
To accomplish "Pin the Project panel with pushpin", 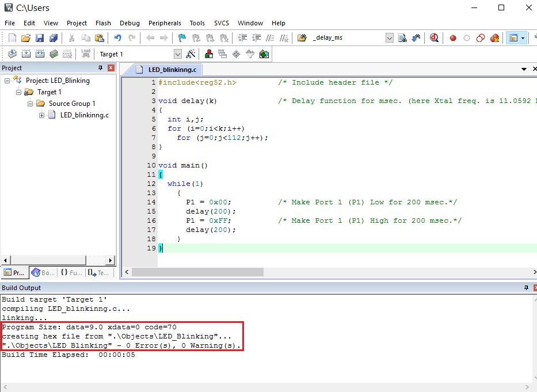I will pos(101,68).
